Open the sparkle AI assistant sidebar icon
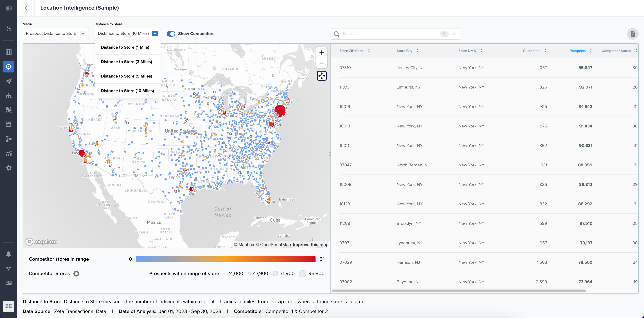This screenshot has height=318, width=644. (8, 29)
